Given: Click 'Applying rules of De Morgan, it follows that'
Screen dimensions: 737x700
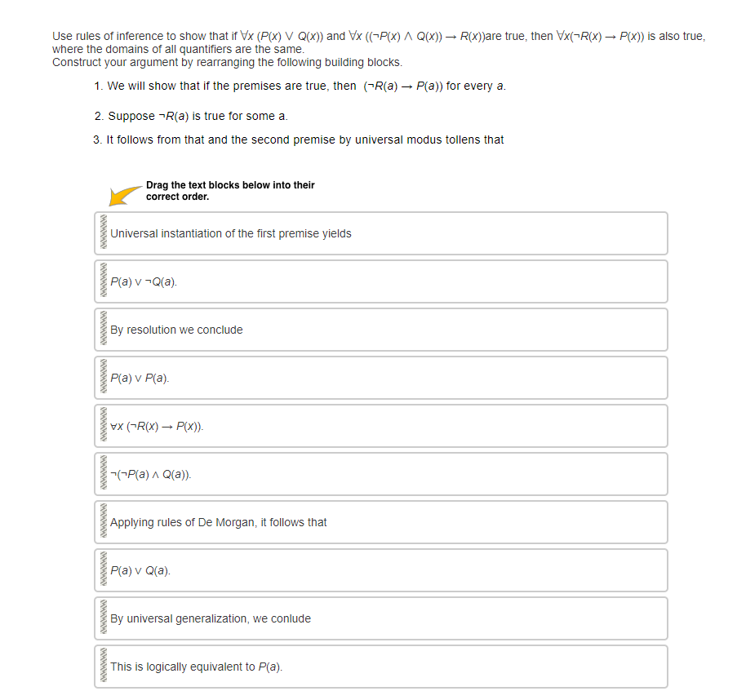Looking at the screenshot, I should coord(381,522).
